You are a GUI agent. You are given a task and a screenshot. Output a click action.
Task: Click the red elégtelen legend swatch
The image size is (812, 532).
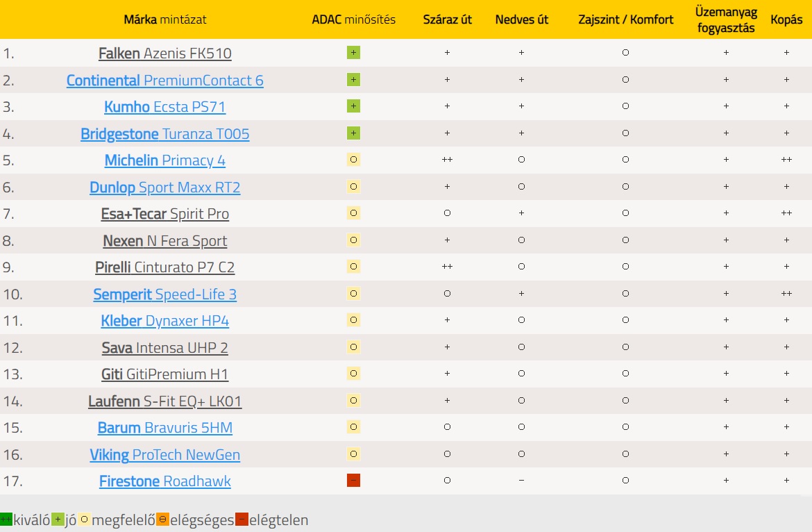coord(242,519)
